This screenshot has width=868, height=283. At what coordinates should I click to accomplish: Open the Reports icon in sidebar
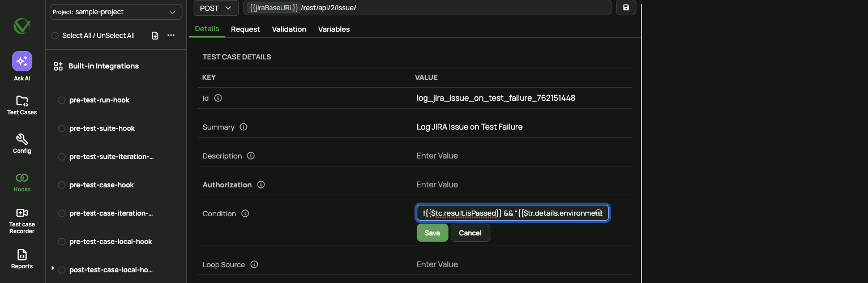[x=22, y=255]
